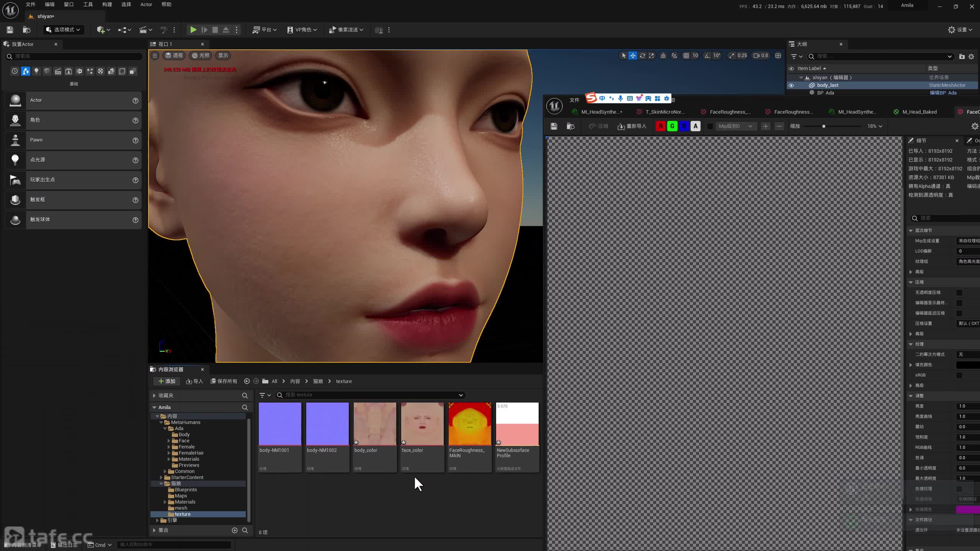This screenshot has height=551, width=980.
Task: Save the texture asset in texture editor
Action: tap(554, 126)
